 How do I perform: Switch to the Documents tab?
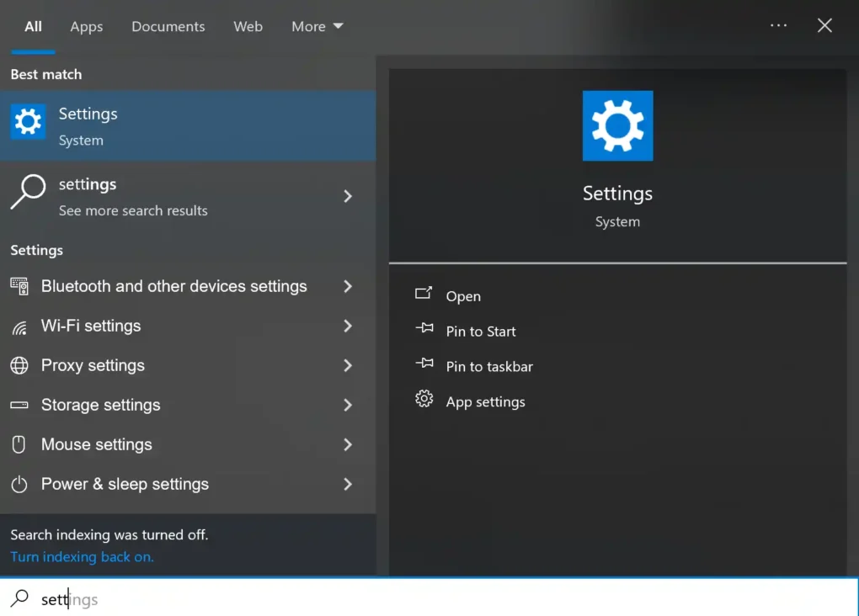(168, 26)
